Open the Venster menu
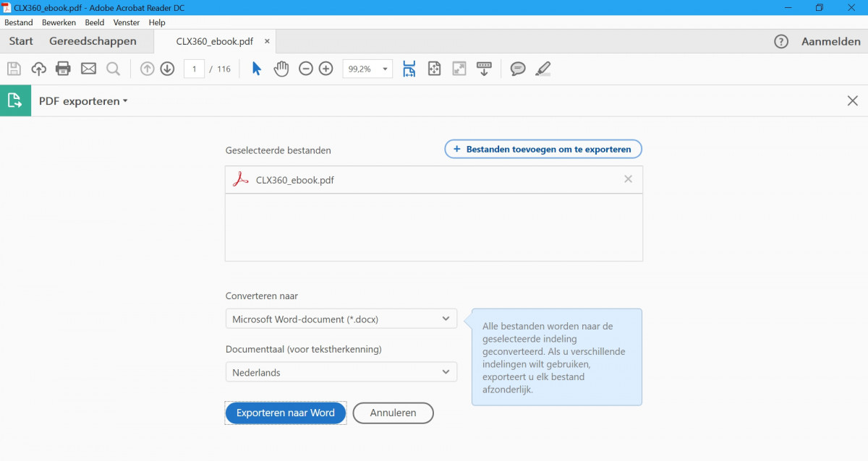Screen dimensions: 868x461 click(x=127, y=22)
